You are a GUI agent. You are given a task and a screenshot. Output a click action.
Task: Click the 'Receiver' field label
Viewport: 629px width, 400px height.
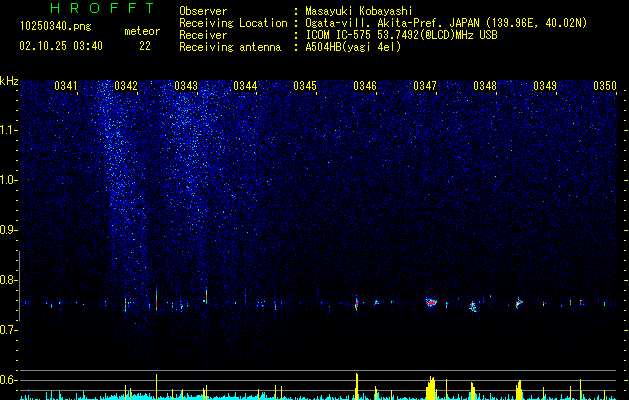[x=203, y=35]
